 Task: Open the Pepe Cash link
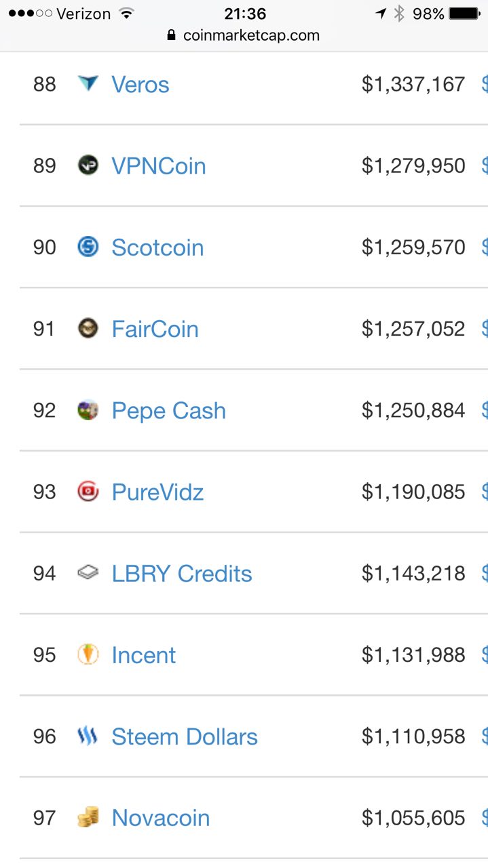(169, 411)
